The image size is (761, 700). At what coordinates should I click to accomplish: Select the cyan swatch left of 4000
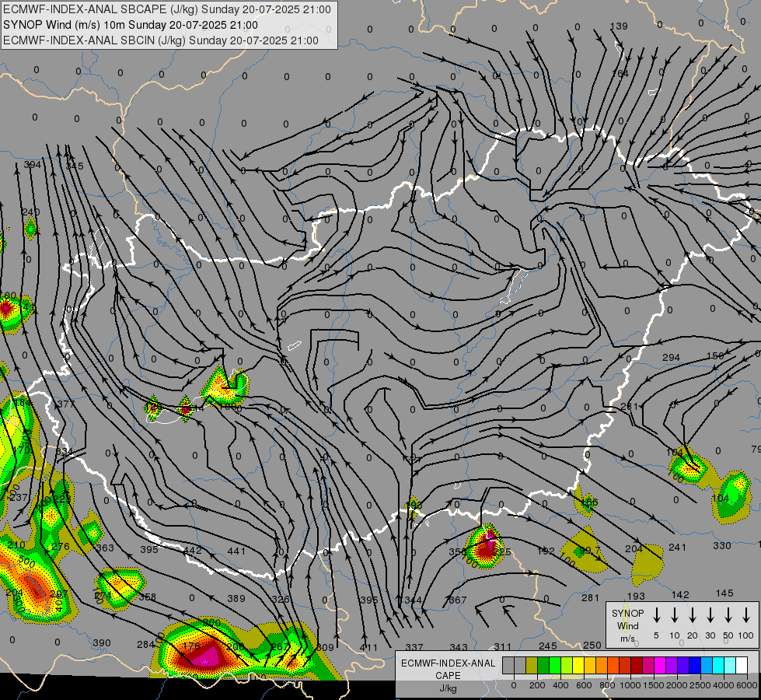717,665
